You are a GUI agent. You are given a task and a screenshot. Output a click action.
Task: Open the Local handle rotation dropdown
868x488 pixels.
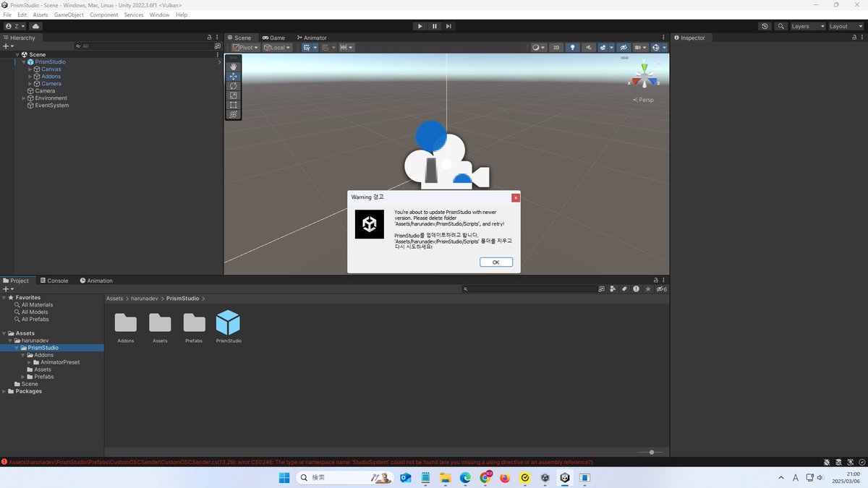click(x=277, y=47)
